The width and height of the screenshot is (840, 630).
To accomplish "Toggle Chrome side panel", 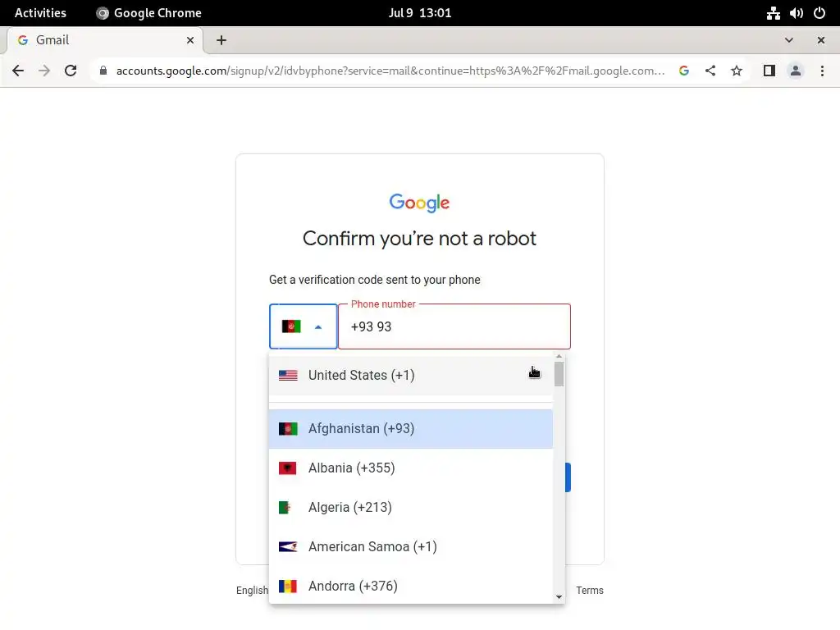I will (769, 71).
